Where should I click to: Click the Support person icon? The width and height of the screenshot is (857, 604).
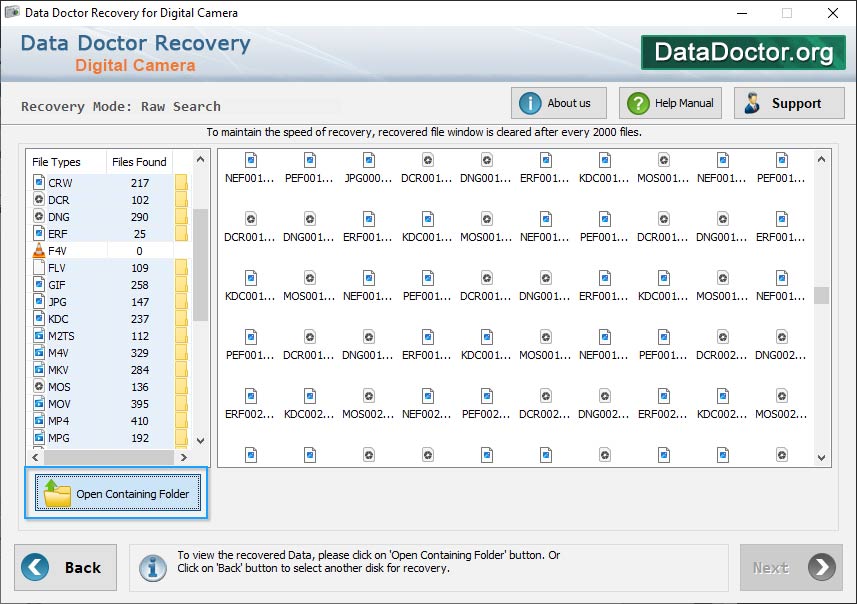752,103
